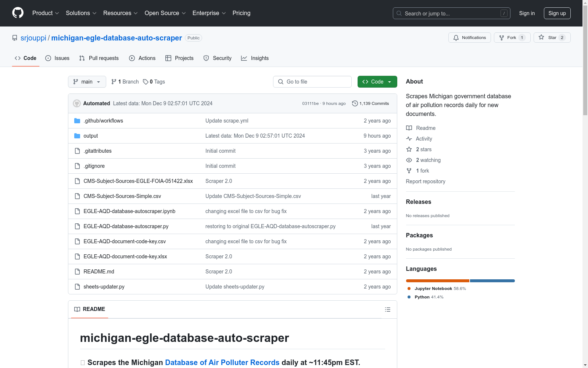588x368 pixels.
Task: Open the CMS-Subject-Sources-EGLE-FOIA-051422.xlsx file
Action: tap(138, 181)
